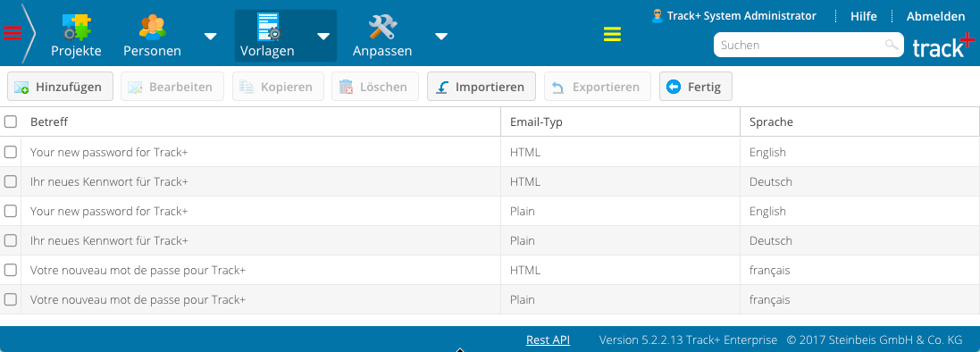Check the Deutsch HTML Kennwort template row

pos(11,181)
